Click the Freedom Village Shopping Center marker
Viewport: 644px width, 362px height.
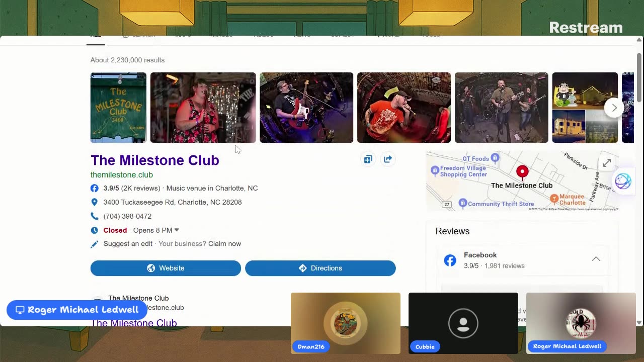[435, 171]
